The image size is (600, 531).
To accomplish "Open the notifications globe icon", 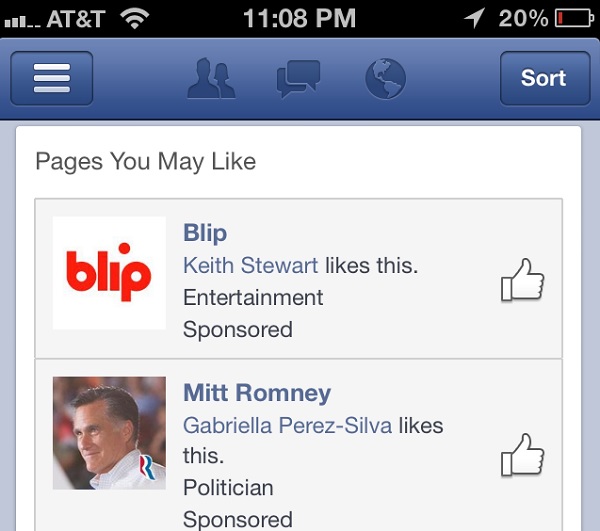I will tap(385, 79).
